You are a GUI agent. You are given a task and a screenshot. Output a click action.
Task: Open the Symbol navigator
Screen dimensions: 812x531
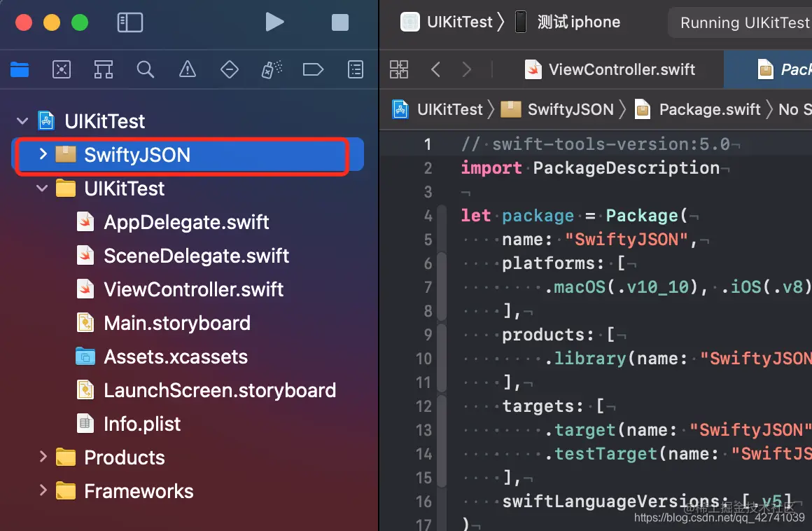coord(103,69)
